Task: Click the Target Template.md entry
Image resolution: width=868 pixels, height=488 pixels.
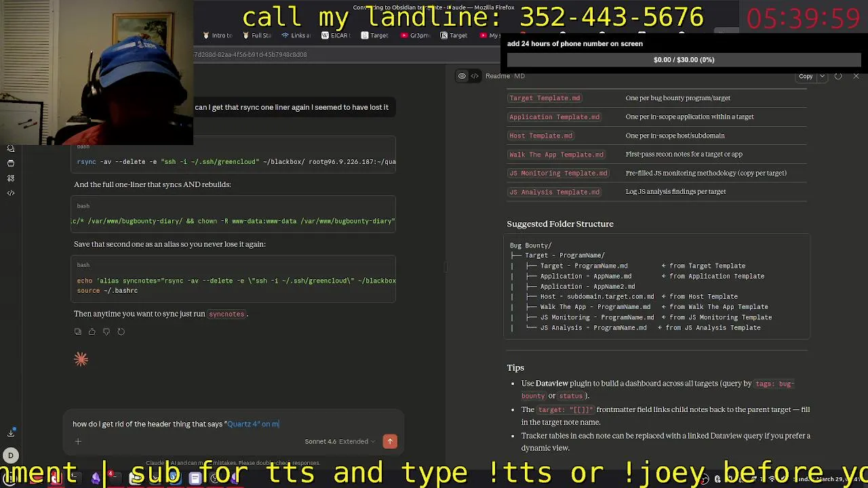Action: coord(545,98)
